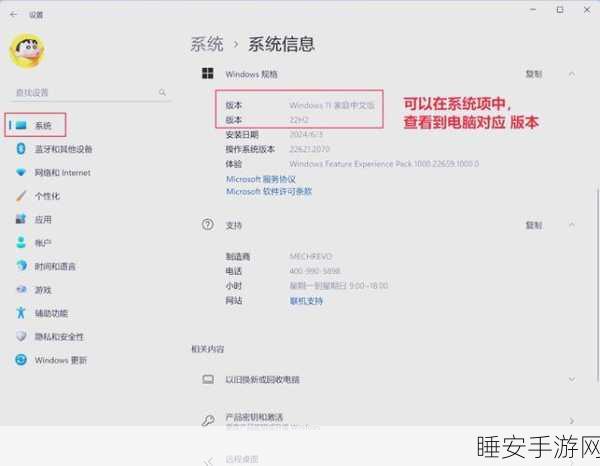Click the back arrow in Settings header
This screenshot has width=600, height=466.
(x=13, y=15)
